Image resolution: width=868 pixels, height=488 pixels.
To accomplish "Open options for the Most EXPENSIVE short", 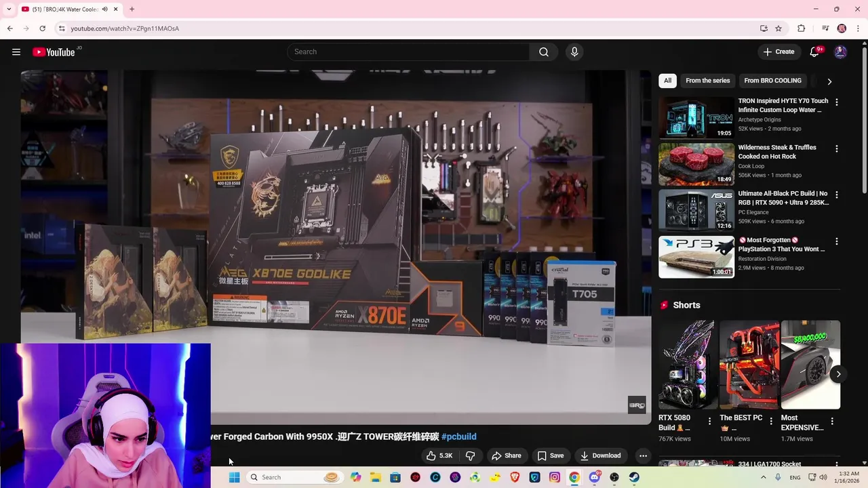I will pyautogui.click(x=832, y=422).
